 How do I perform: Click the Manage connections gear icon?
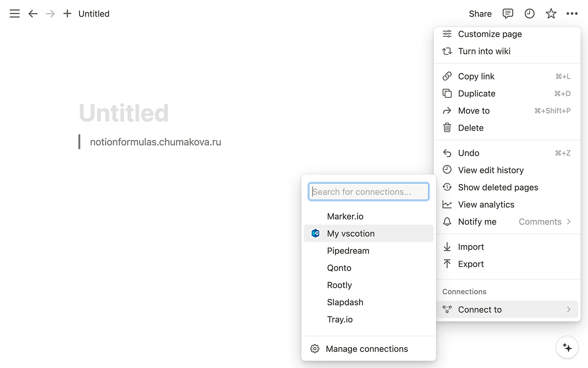click(315, 349)
